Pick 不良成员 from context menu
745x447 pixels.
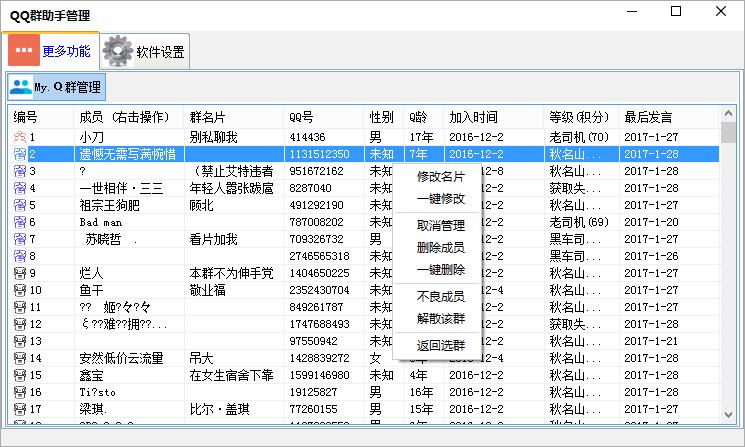click(440, 296)
